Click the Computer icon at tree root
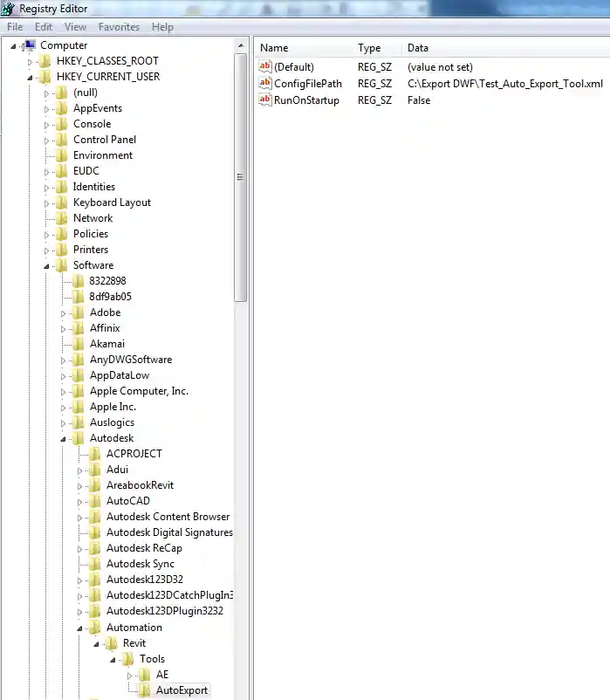The height and width of the screenshot is (700, 610). click(29, 45)
